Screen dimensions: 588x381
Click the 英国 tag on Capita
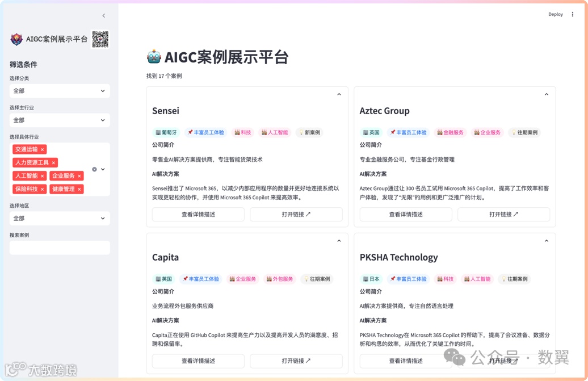tap(164, 279)
